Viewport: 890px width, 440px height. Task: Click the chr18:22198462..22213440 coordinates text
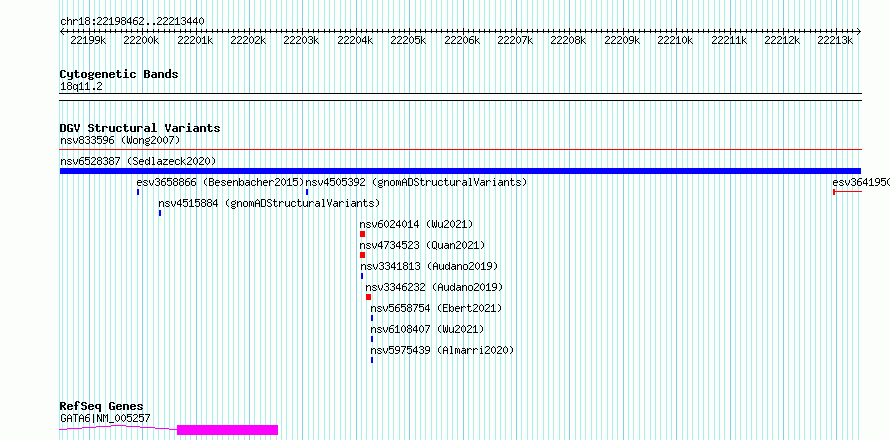tap(132, 22)
